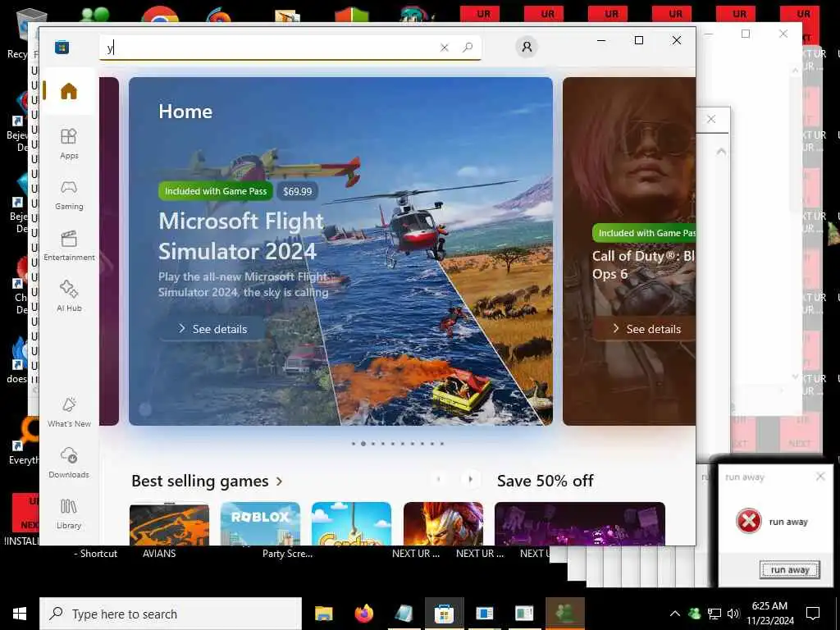Open the user account profile icon

[x=527, y=47]
